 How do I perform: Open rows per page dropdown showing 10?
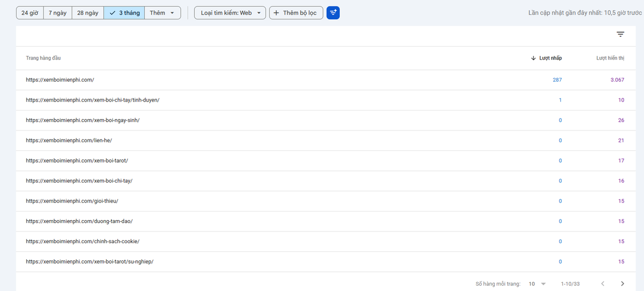pos(537,283)
